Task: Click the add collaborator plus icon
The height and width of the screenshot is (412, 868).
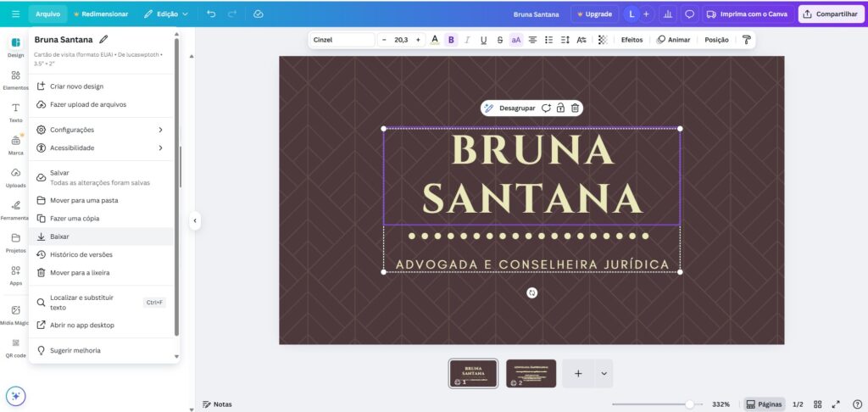Action: (646, 14)
